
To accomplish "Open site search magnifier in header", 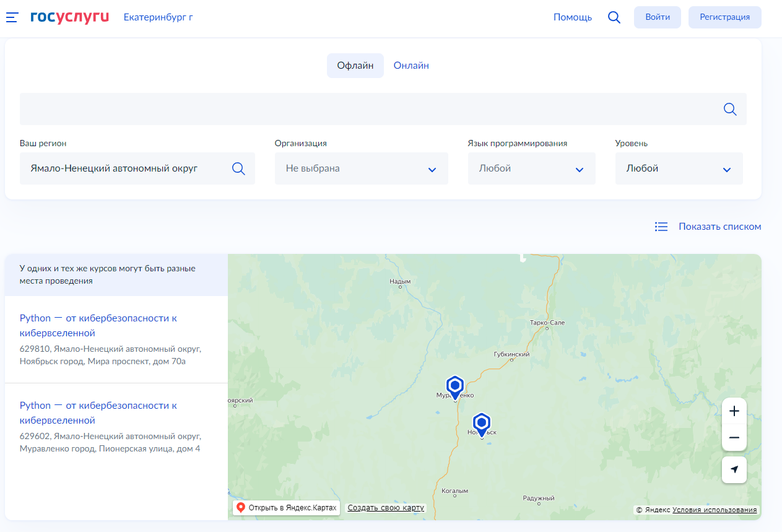I will (x=614, y=17).
